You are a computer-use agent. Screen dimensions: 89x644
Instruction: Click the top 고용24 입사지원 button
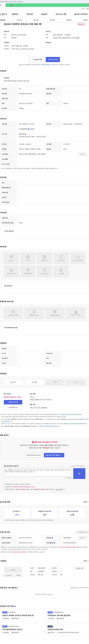(x=53, y=60)
